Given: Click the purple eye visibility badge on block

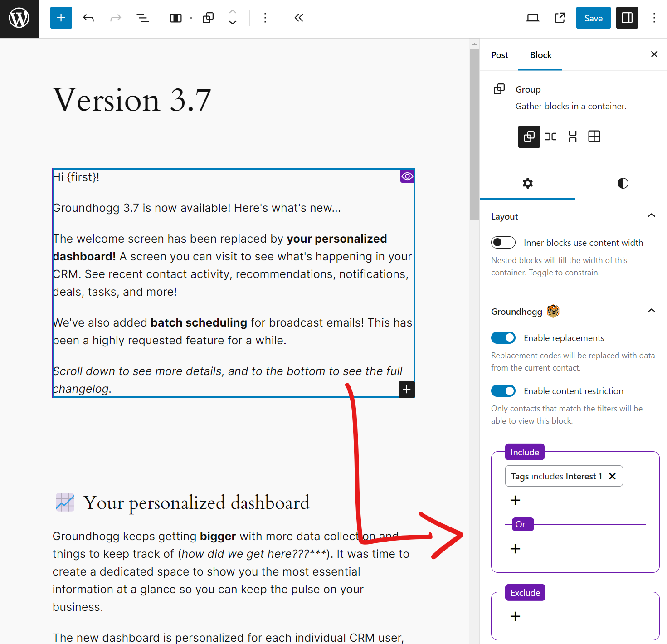Looking at the screenshot, I should coord(407,176).
